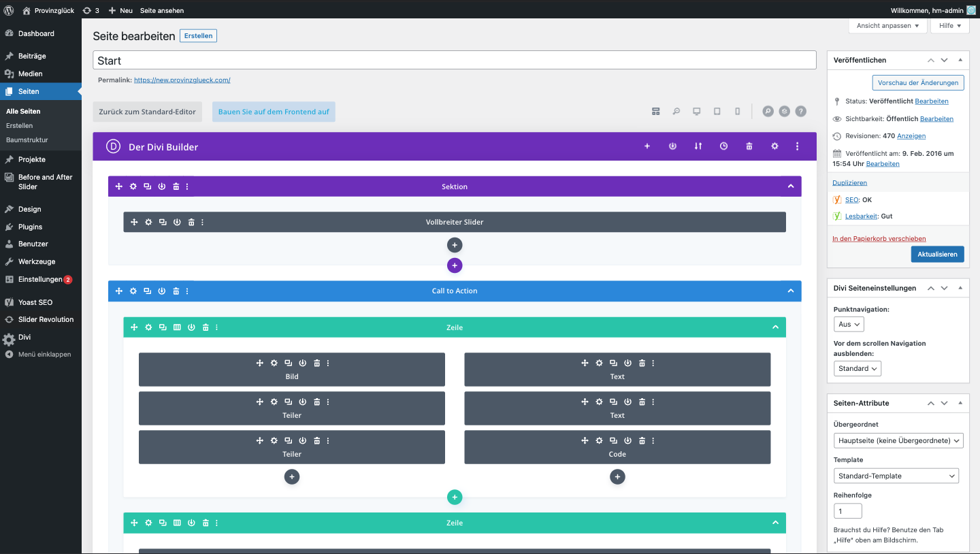Click the Aktualisieren button
This screenshot has height=554, width=980.
pyautogui.click(x=937, y=254)
